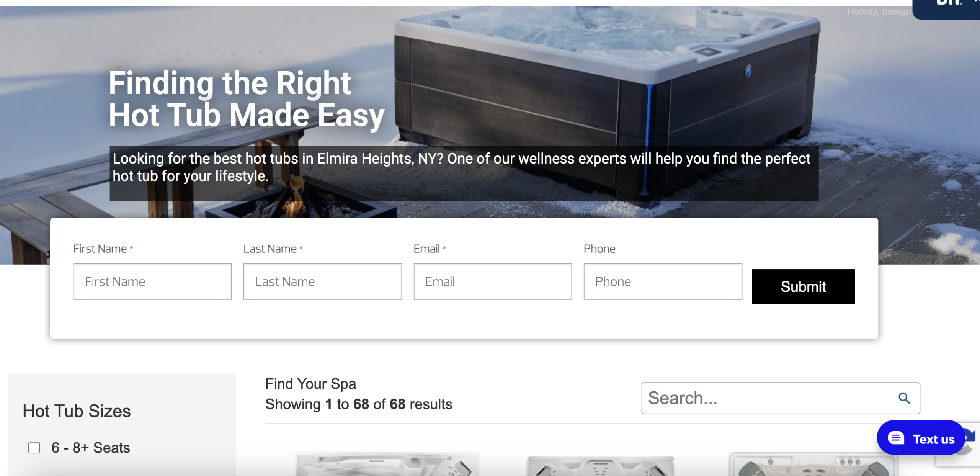Click the First Name input field
Screen dimensions: 980x476
click(152, 281)
